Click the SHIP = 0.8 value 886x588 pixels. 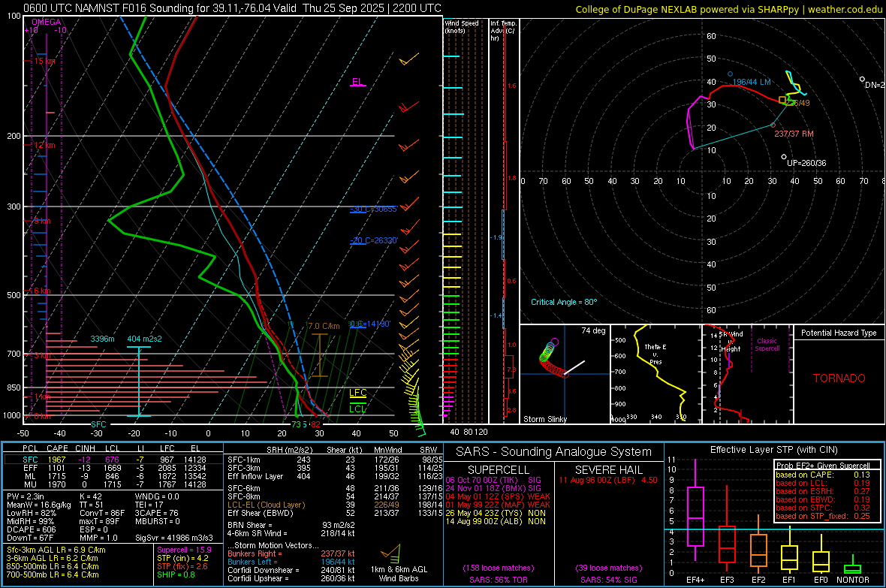(176, 574)
